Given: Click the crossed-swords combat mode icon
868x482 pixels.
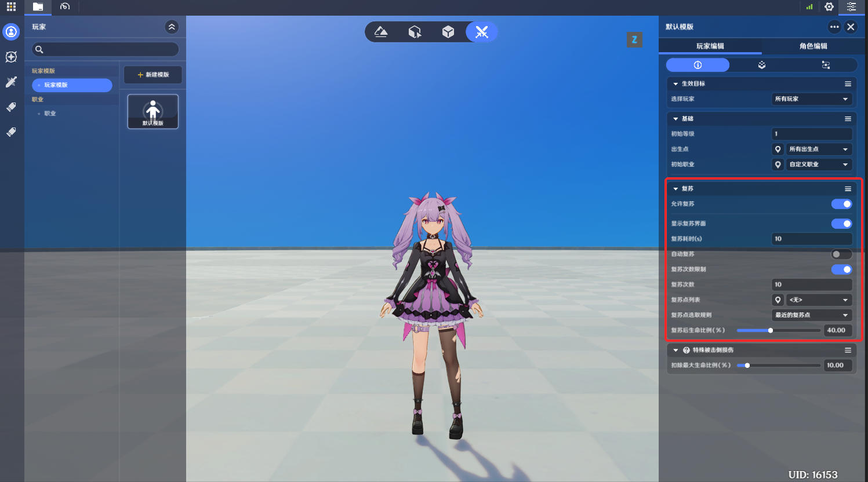Looking at the screenshot, I should pos(481,32).
